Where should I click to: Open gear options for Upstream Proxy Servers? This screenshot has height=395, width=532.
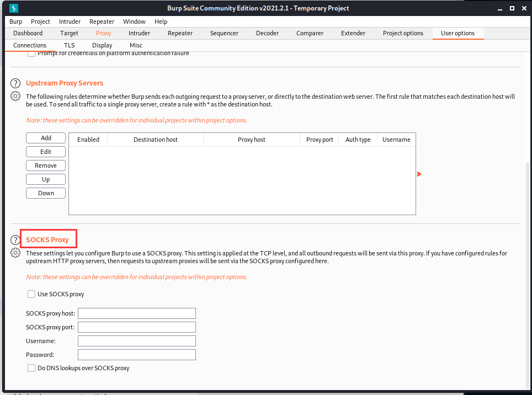(x=15, y=97)
